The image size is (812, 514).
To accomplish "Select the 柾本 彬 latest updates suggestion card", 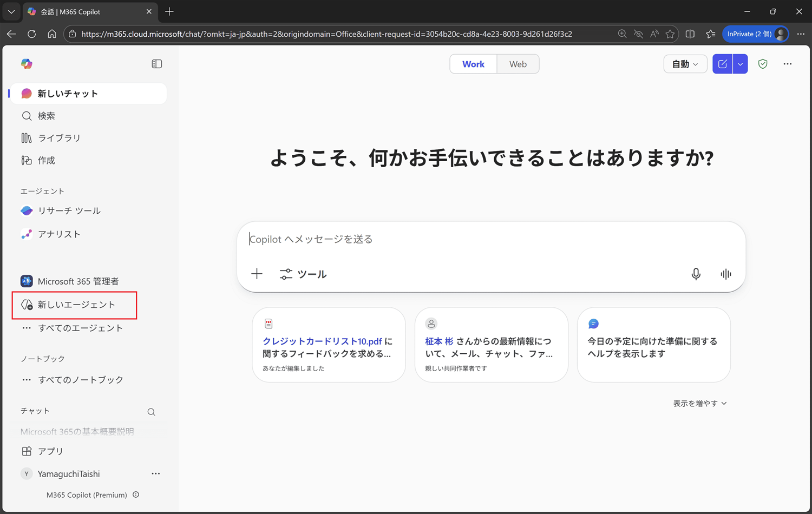I will [492, 345].
